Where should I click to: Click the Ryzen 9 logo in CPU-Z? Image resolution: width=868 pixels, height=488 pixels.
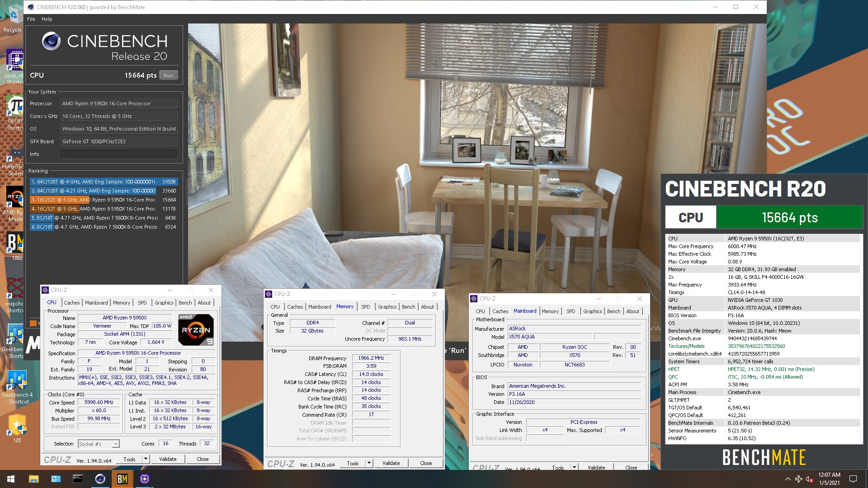click(x=196, y=329)
